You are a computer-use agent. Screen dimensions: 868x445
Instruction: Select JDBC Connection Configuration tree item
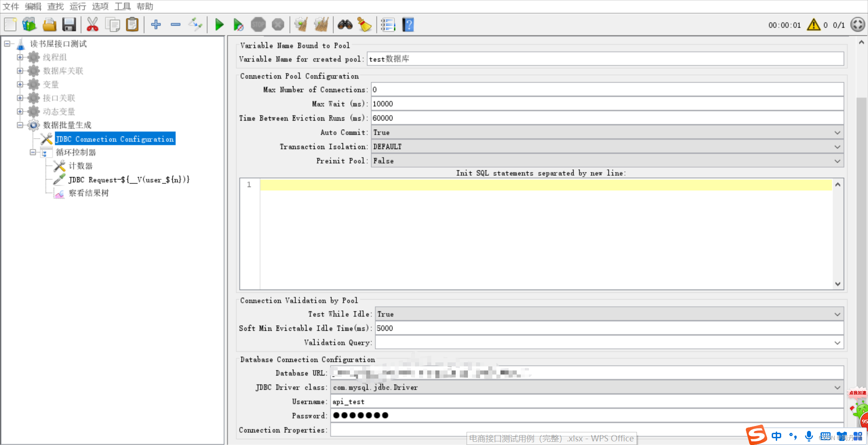coord(115,139)
